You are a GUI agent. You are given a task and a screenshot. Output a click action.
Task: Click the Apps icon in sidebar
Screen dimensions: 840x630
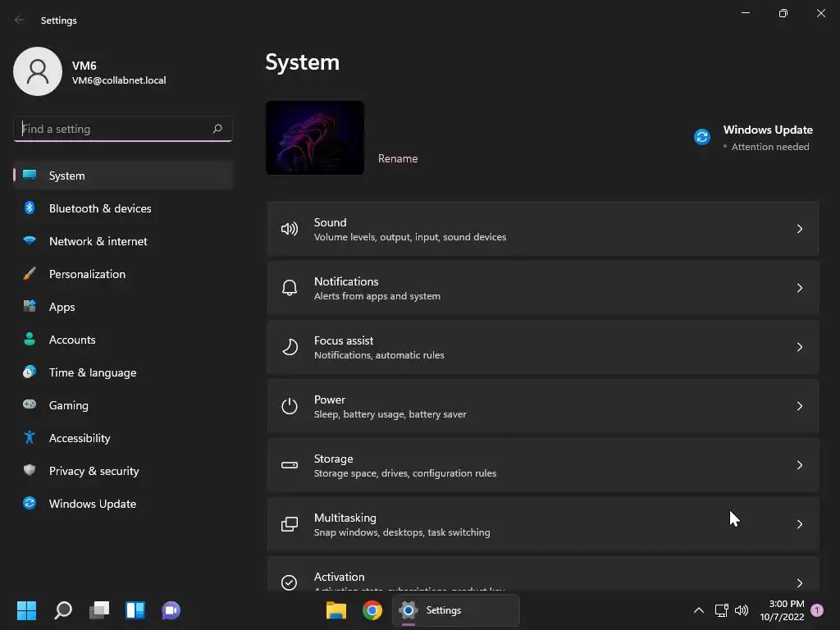(30, 307)
